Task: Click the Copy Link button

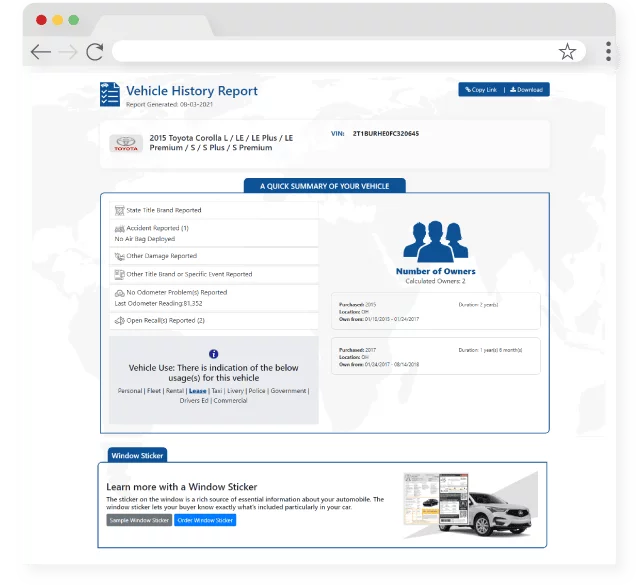Action: (481, 90)
